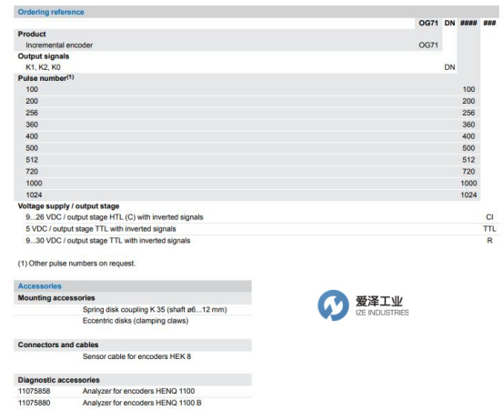Click the OG71 column header code
Screen dimensions: 504x420
428,23
